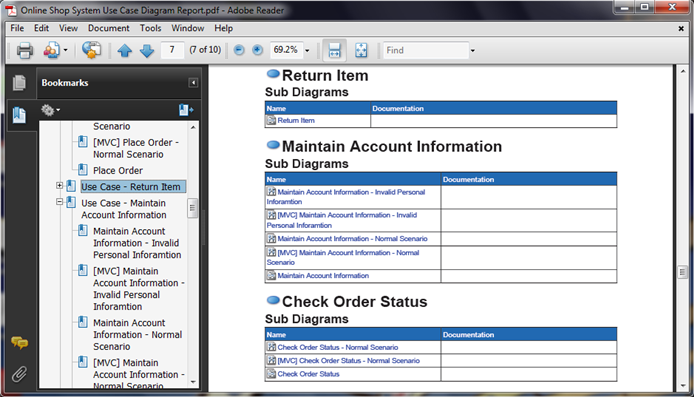Image resolution: width=694 pixels, height=397 pixels.
Task: Click the zoom percentage field 69.2%
Action: [x=286, y=50]
